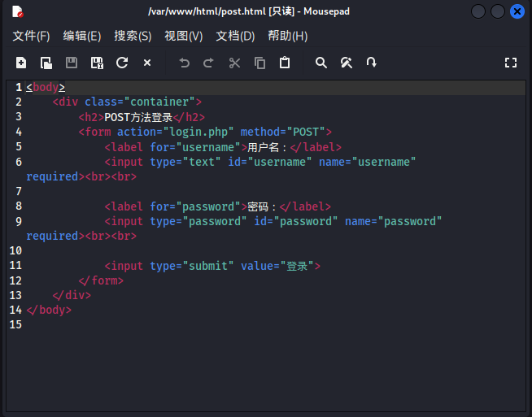
Task: Click line number 7 in the gutter
Action: (x=19, y=191)
